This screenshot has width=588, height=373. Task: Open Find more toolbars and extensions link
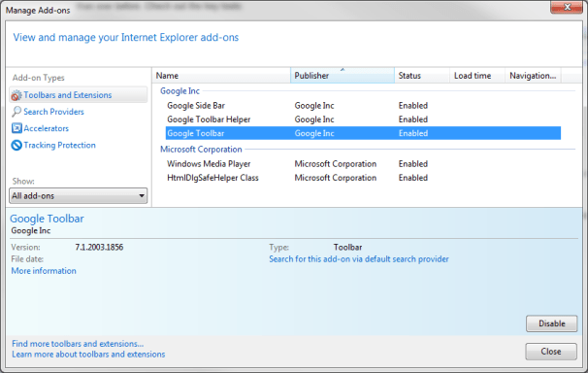click(x=78, y=344)
